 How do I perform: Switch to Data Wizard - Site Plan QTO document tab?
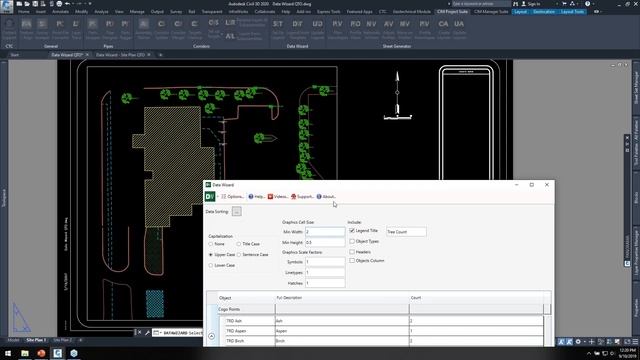[120, 55]
